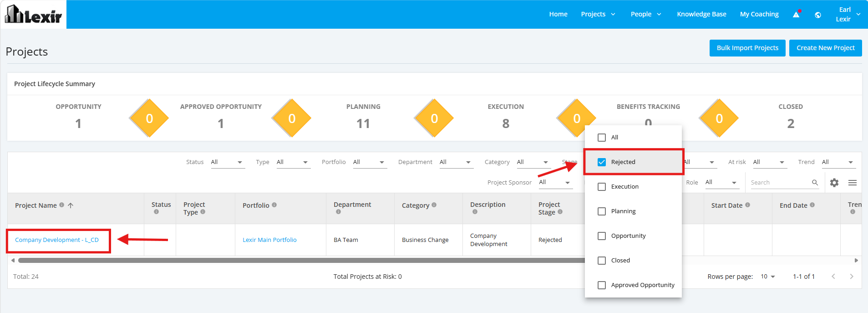
Task: Change rows per page dropdown
Action: tap(768, 277)
